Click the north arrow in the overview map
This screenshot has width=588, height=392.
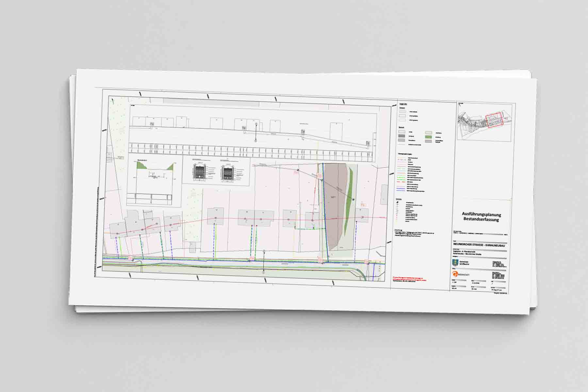[x=461, y=105]
